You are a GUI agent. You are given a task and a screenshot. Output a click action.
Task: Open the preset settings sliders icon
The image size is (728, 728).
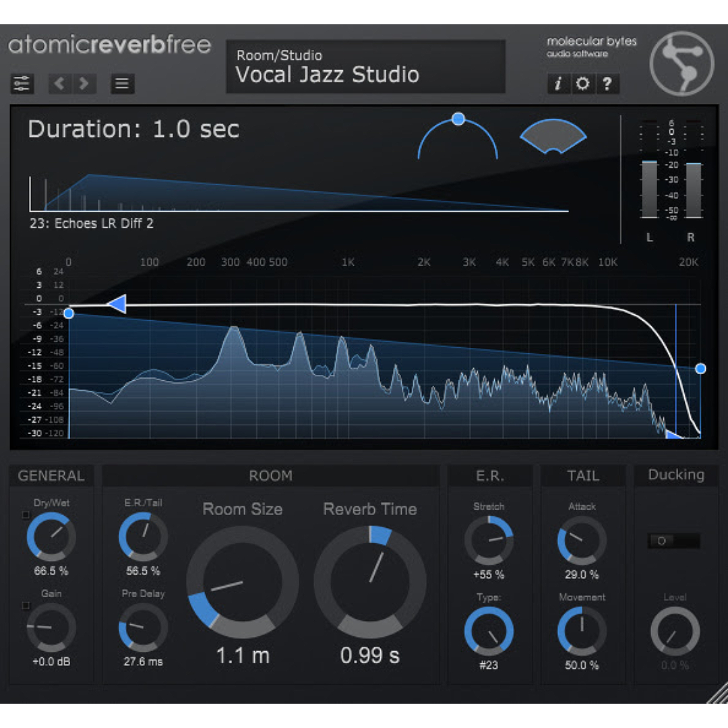click(x=22, y=84)
